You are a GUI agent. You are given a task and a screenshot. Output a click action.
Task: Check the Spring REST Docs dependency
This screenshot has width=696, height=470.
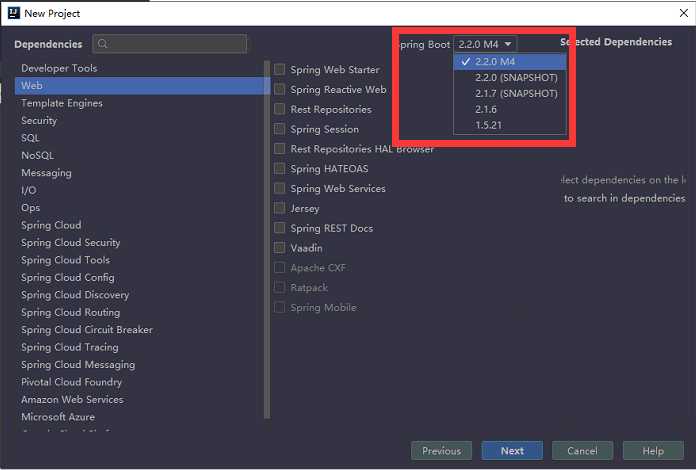[x=280, y=228]
